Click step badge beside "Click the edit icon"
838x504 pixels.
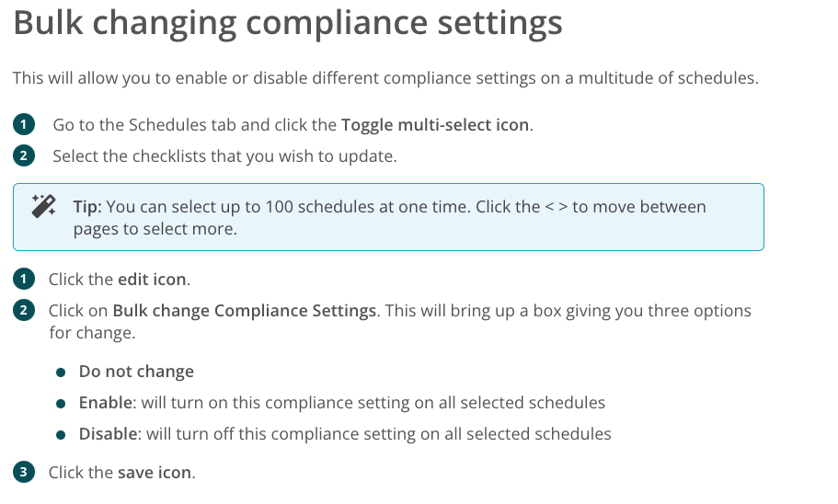point(23,279)
